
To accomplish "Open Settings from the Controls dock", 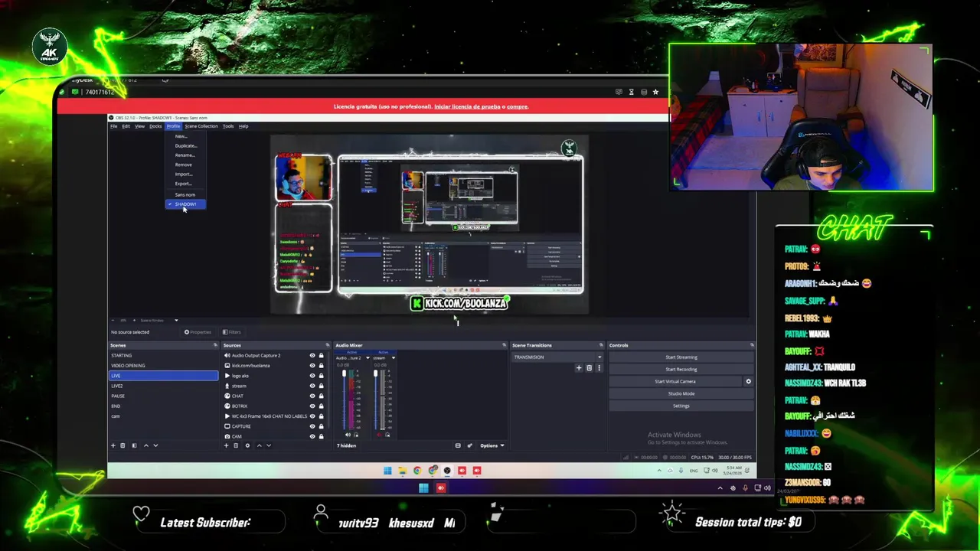I will click(x=681, y=406).
